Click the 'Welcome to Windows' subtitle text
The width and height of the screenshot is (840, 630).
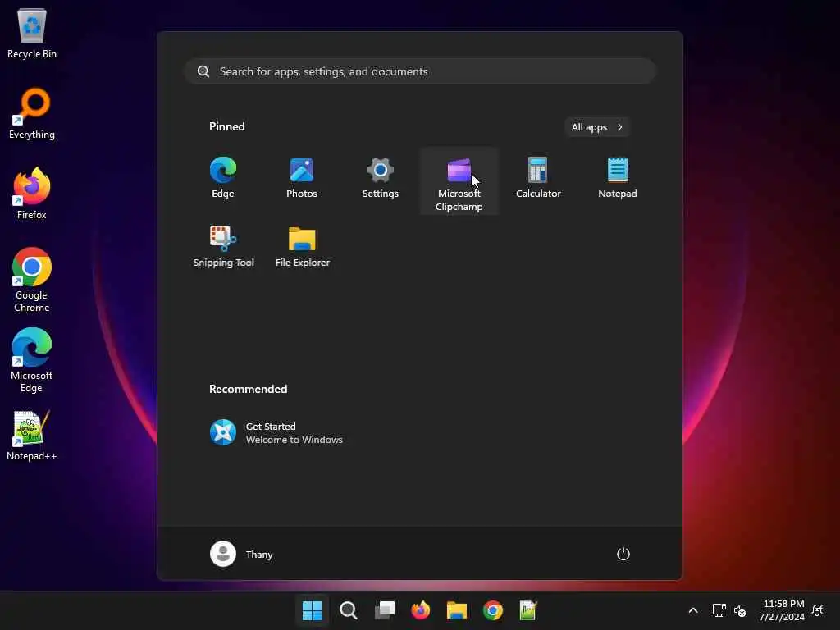[x=294, y=440]
